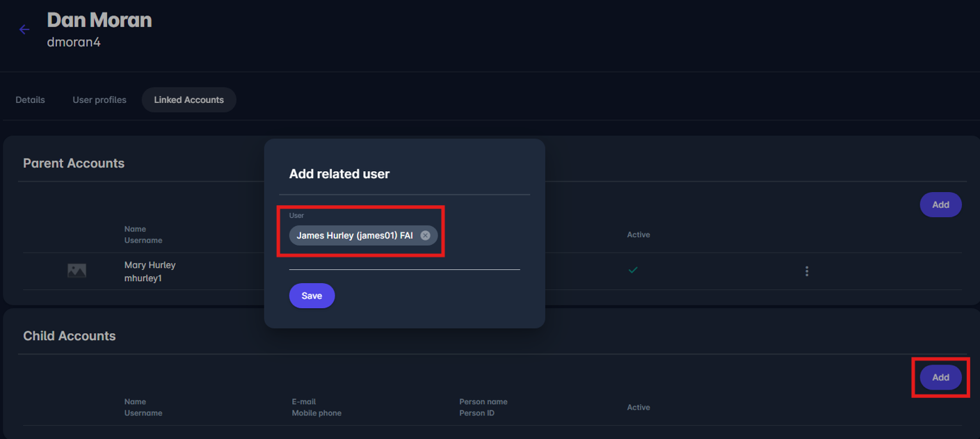This screenshot has height=439, width=980.
Task: Remove the James Hurley chip with its X icon
Action: tap(425, 236)
